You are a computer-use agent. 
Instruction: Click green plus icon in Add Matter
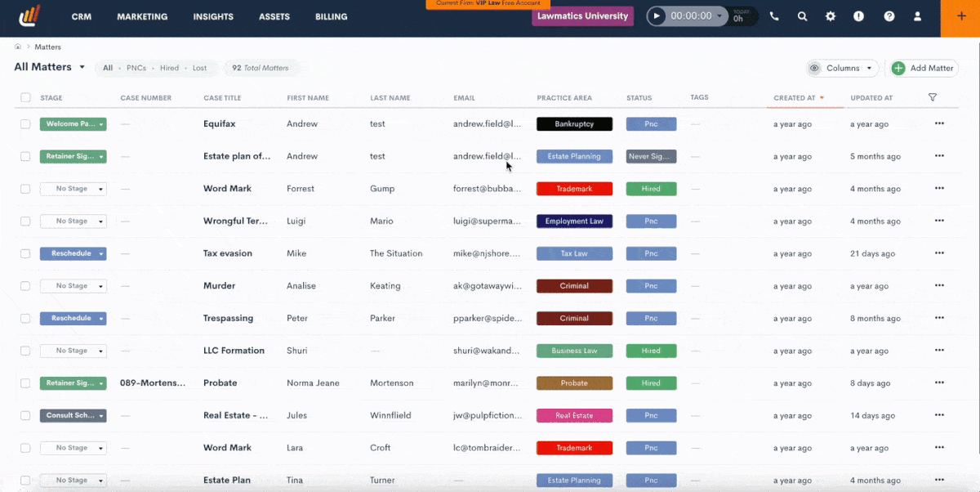(899, 68)
